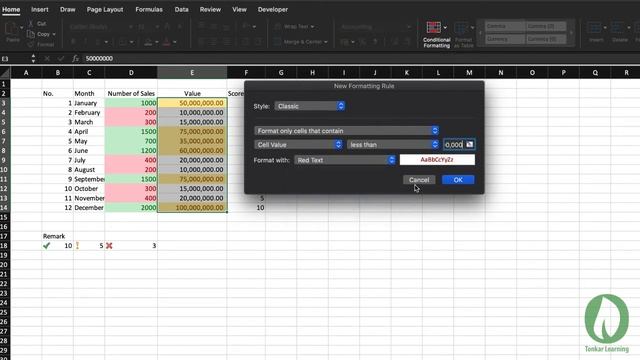Click the borders icon in the ribbon
The image size is (640, 360).
tap(123, 42)
